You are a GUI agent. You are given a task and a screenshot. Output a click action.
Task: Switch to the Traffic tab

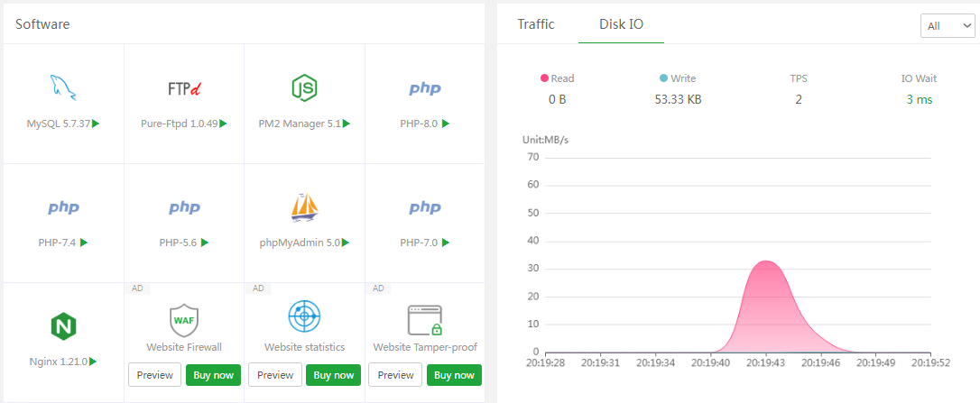point(536,24)
